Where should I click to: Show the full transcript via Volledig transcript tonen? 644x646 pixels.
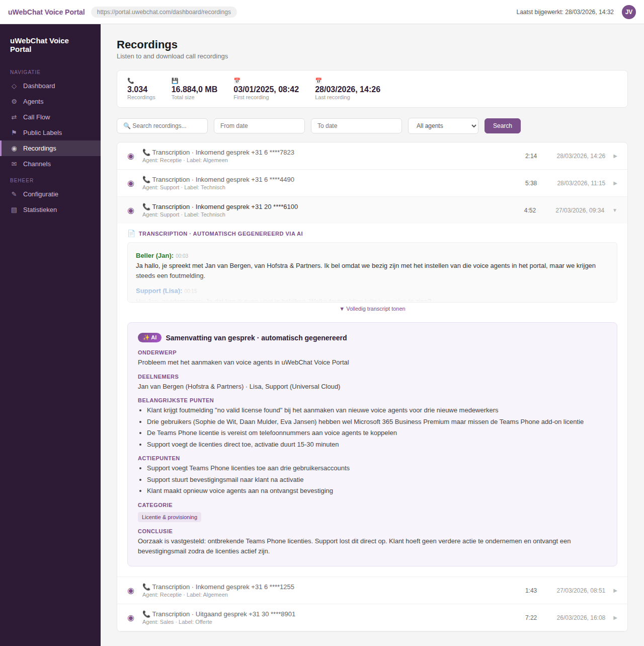372,309
